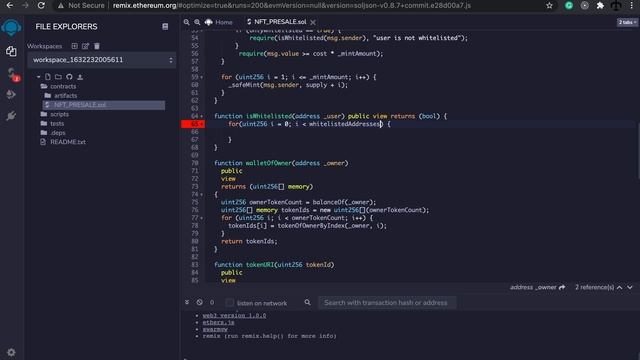Viewport: 640px width, 360px height.
Task: Open the workspace_1632232005611 dropdown
Action: pyautogui.click(x=102, y=60)
